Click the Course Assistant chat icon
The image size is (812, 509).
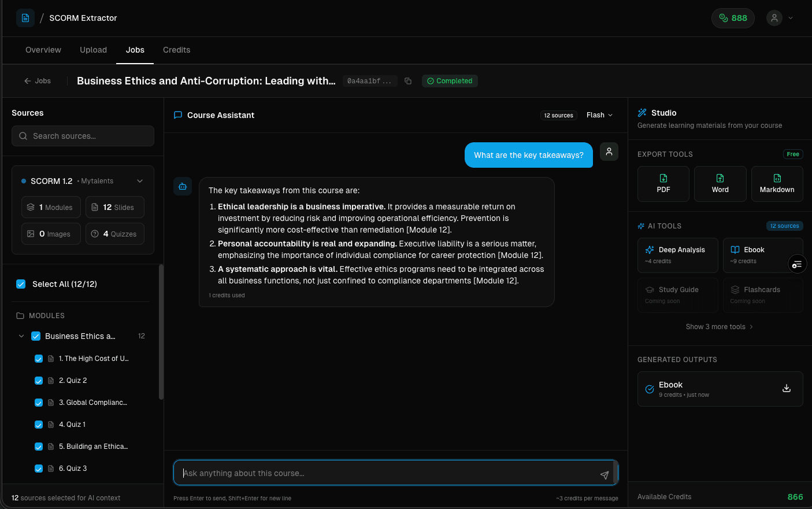(178, 115)
